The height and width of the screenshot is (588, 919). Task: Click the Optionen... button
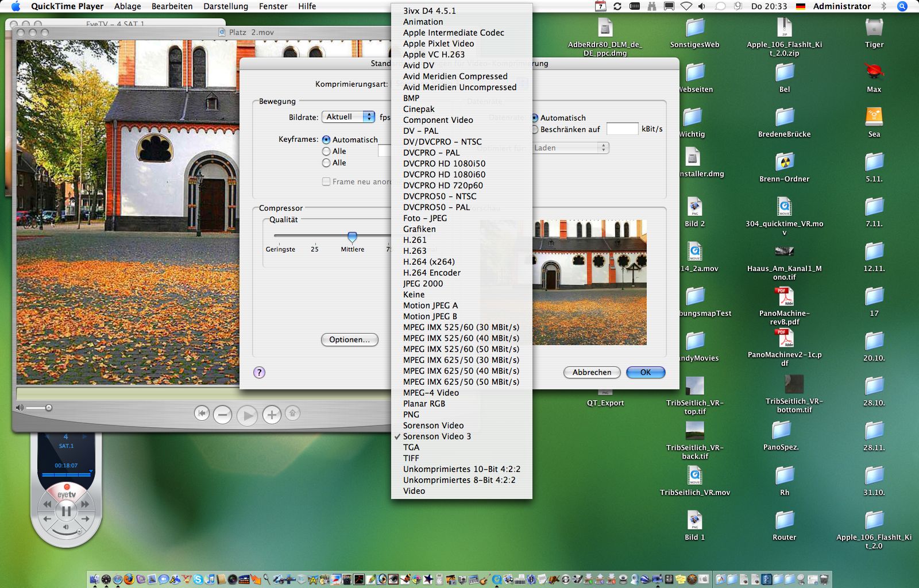point(349,339)
